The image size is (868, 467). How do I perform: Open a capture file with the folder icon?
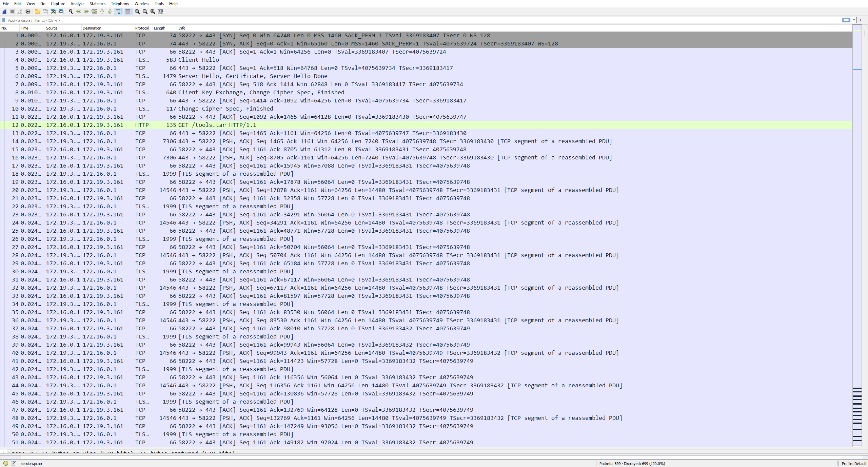click(x=37, y=12)
